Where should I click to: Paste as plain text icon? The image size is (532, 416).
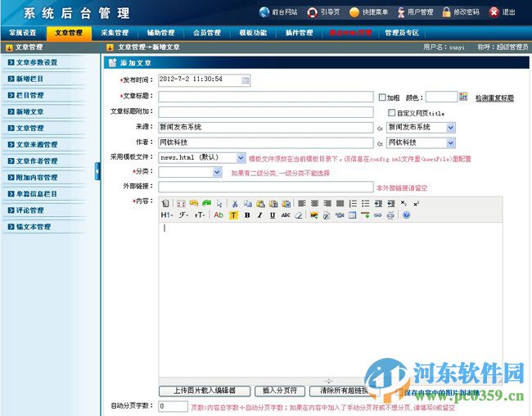coord(273,203)
